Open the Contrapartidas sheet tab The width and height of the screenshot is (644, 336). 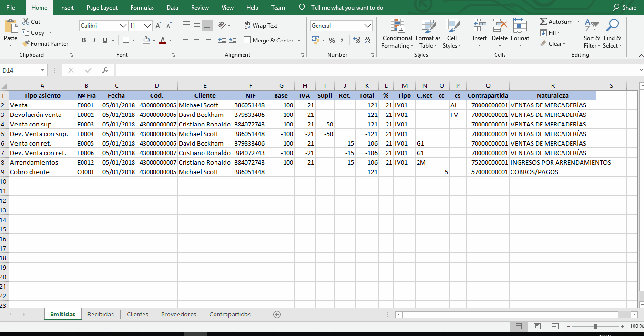pyautogui.click(x=230, y=314)
